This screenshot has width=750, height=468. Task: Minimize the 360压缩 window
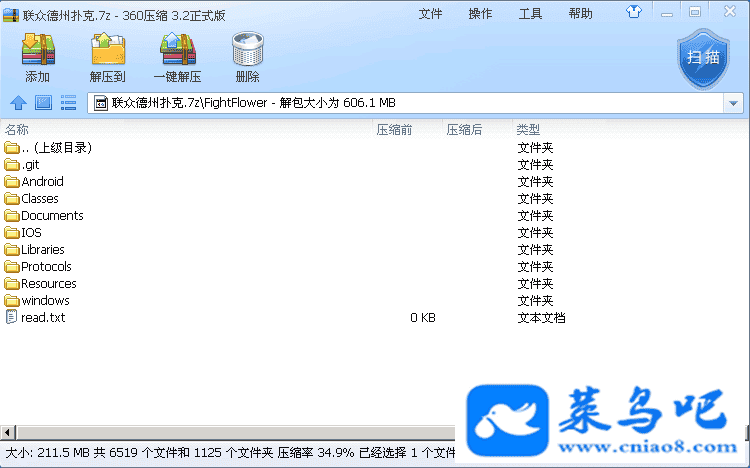[x=667, y=13]
